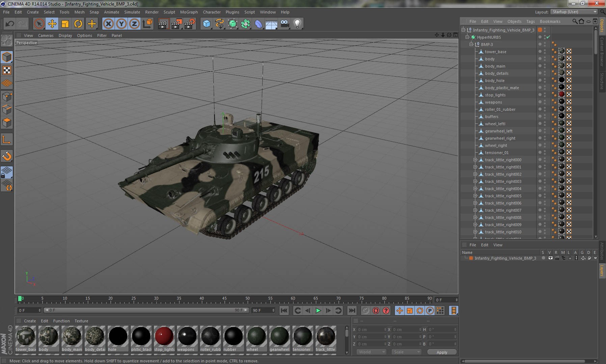The image size is (606, 364).
Task: Activate the Scale tool in top toolbar
Action: pos(65,24)
